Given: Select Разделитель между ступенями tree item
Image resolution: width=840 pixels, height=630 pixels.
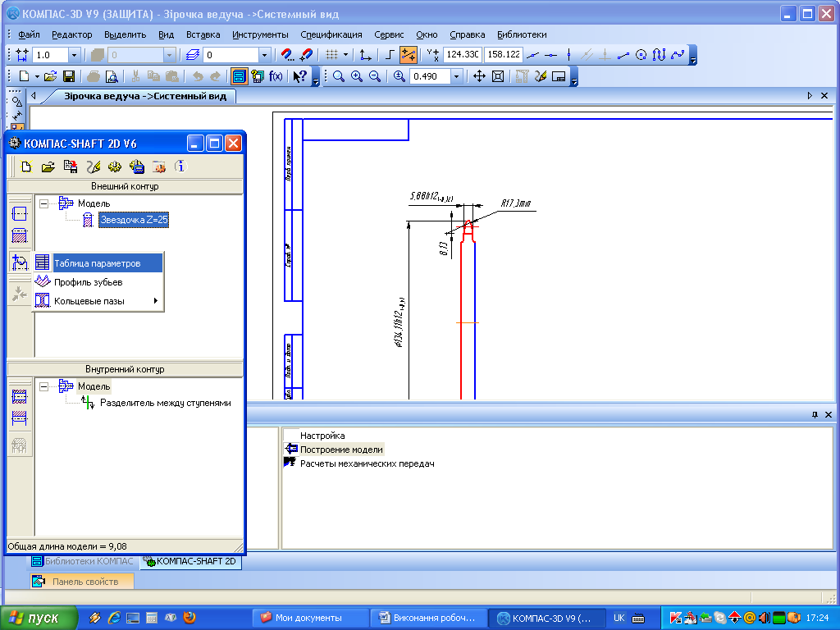Looking at the screenshot, I should (166, 403).
